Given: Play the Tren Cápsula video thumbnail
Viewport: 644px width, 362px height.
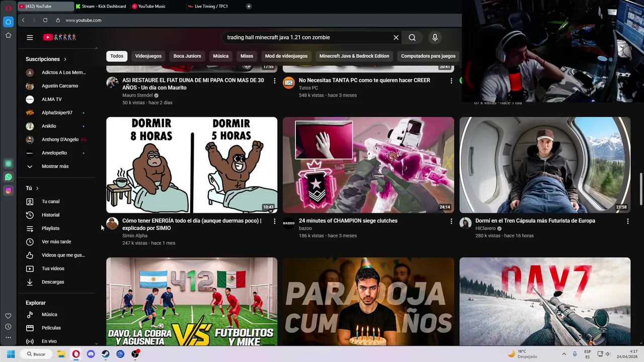Looking at the screenshot, I should [545, 165].
